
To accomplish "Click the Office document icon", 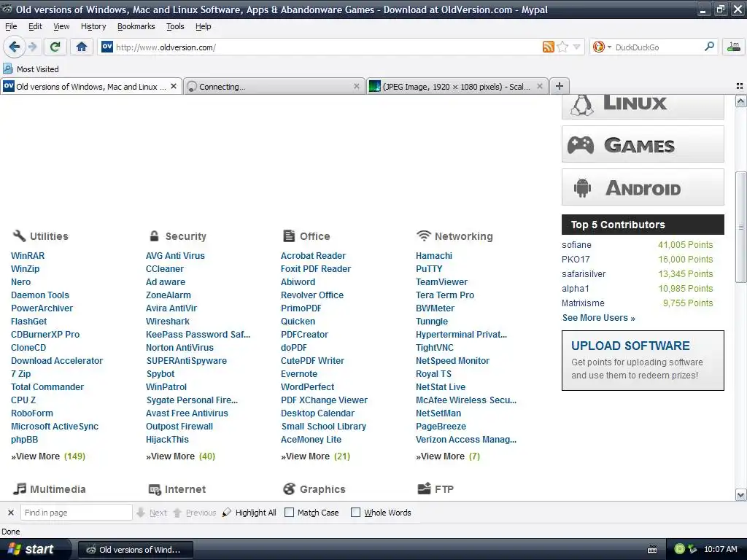I will coord(289,236).
